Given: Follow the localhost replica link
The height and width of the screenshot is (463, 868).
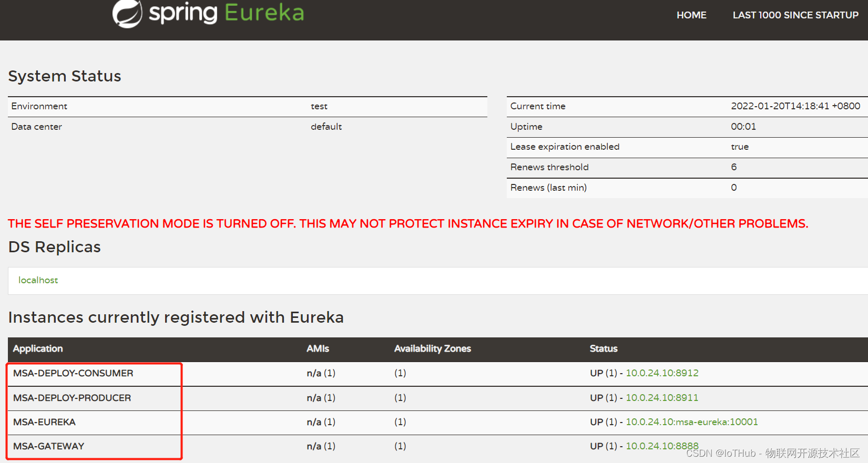Looking at the screenshot, I should pyautogui.click(x=38, y=280).
